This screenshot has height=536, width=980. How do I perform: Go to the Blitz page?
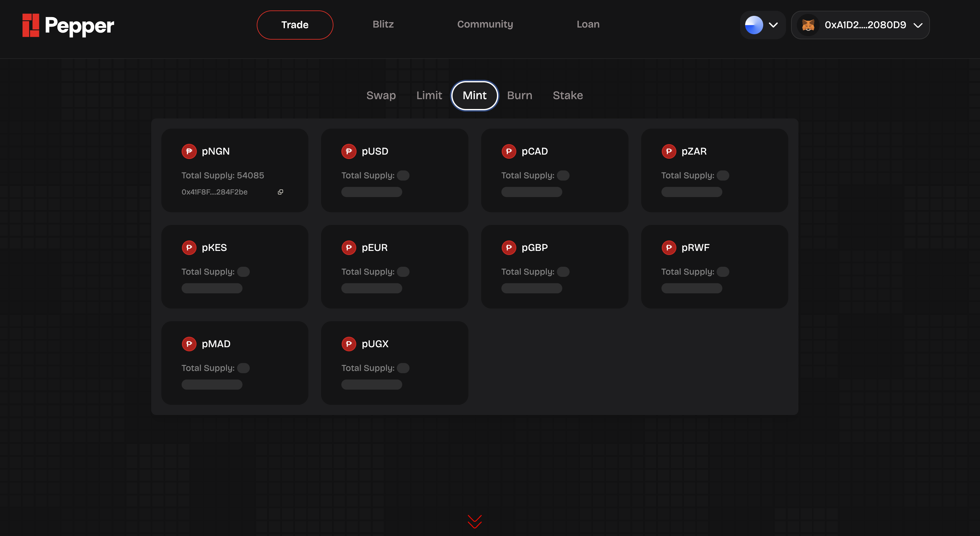point(383,24)
